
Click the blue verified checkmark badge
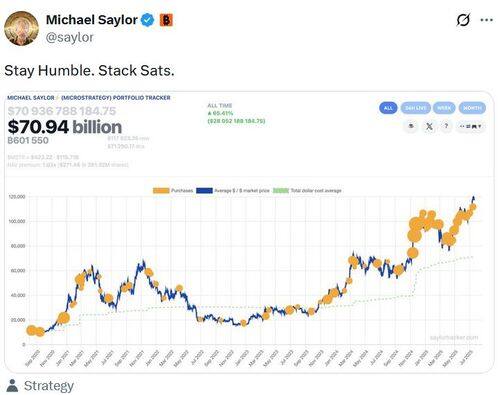(147, 20)
